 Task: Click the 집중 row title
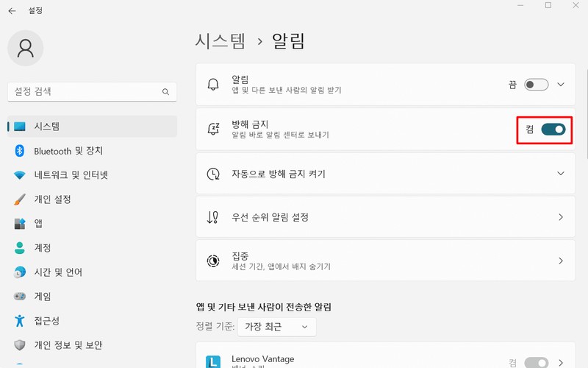pos(240,256)
